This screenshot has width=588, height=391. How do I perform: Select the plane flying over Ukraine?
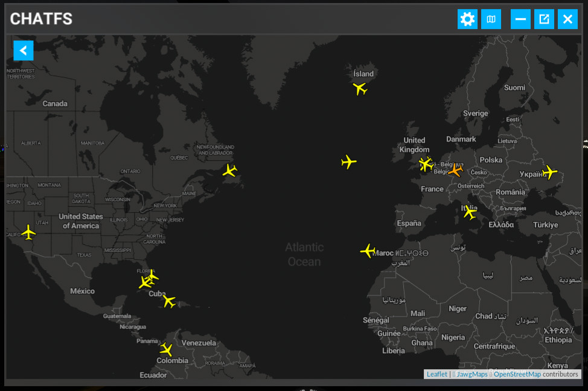tap(549, 172)
